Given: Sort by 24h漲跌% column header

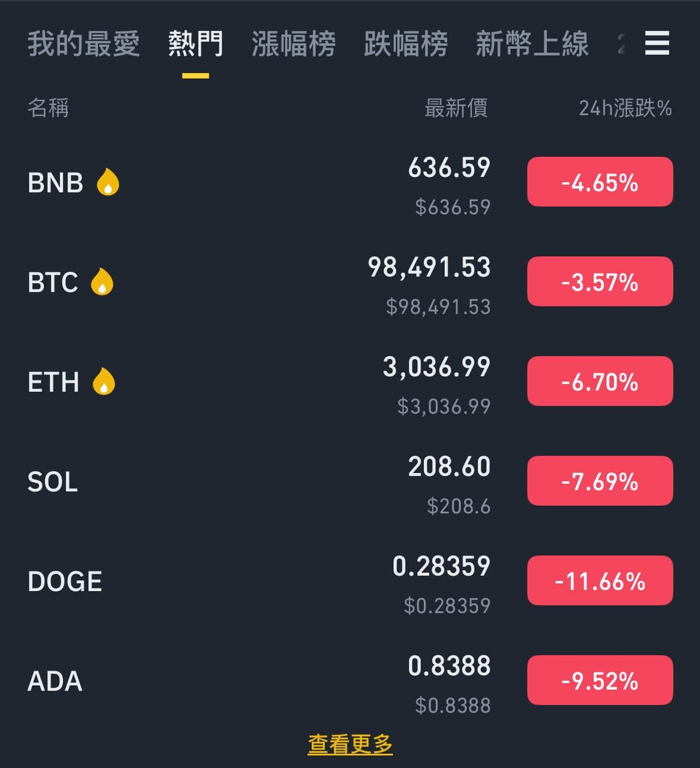Looking at the screenshot, I should coord(625,108).
